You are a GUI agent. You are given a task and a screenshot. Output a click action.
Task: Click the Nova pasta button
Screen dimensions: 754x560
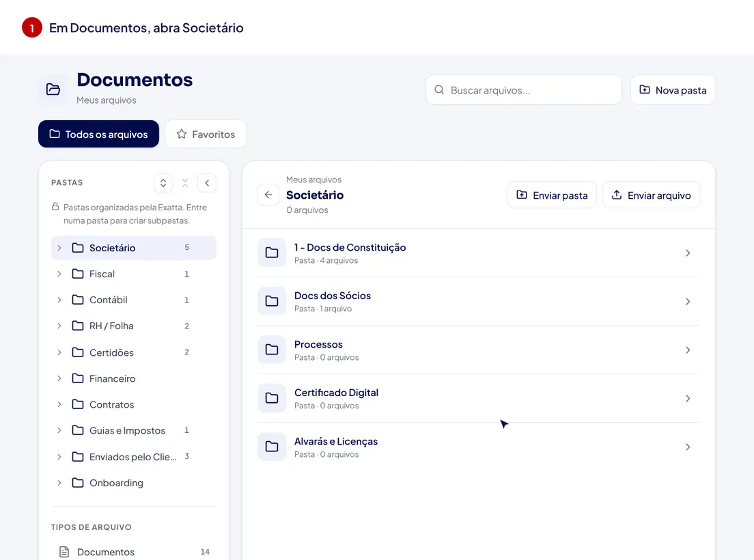(x=673, y=90)
